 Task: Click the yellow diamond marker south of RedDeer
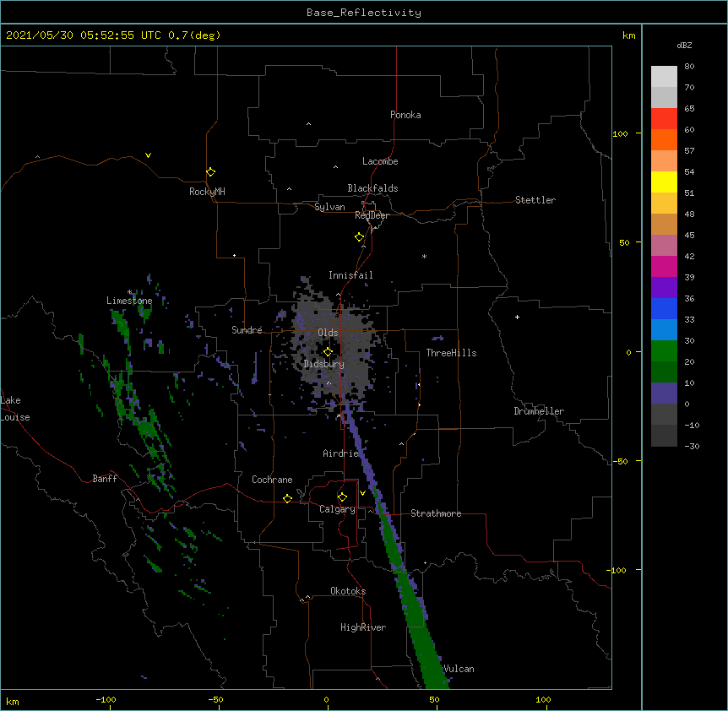[360, 237]
